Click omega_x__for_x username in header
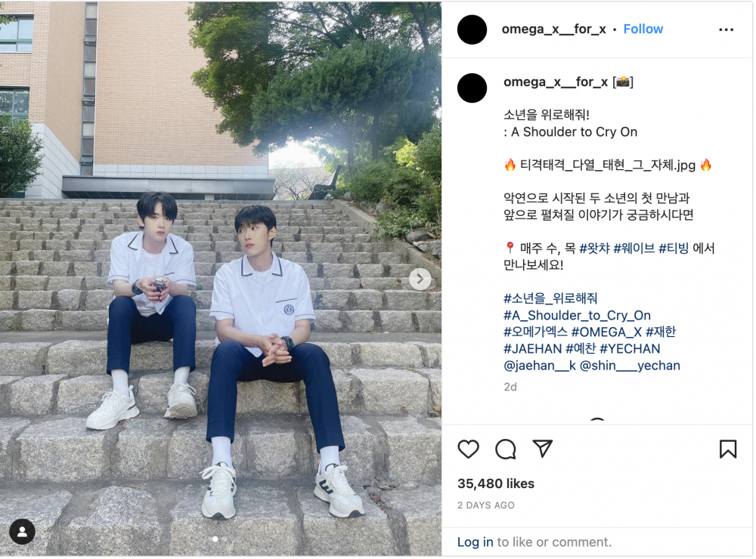This screenshot has height=559, width=756. click(x=553, y=29)
